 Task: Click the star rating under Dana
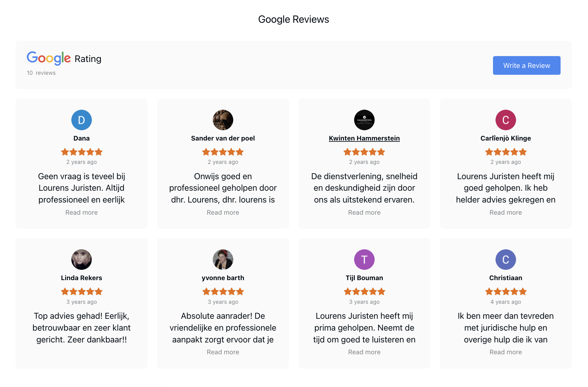pos(82,152)
